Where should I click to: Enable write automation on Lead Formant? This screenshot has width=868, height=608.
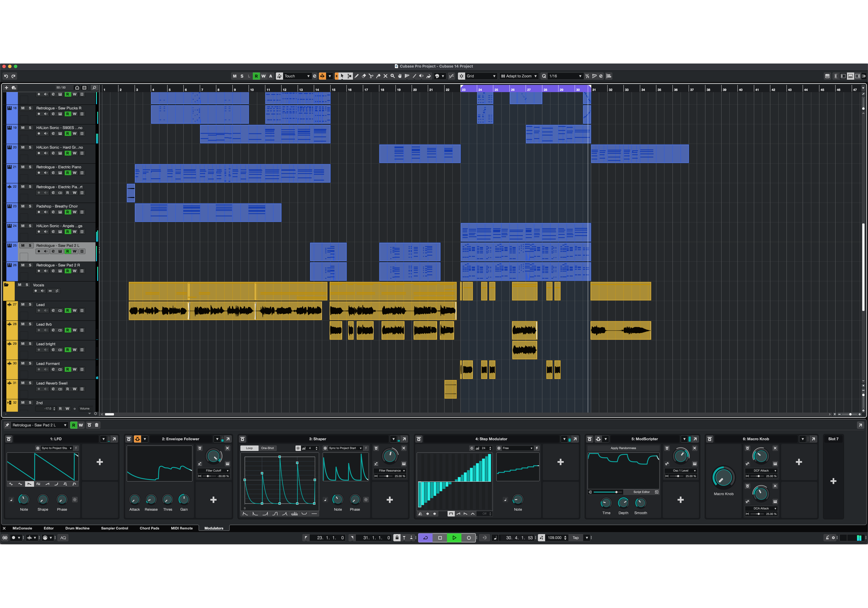point(74,369)
